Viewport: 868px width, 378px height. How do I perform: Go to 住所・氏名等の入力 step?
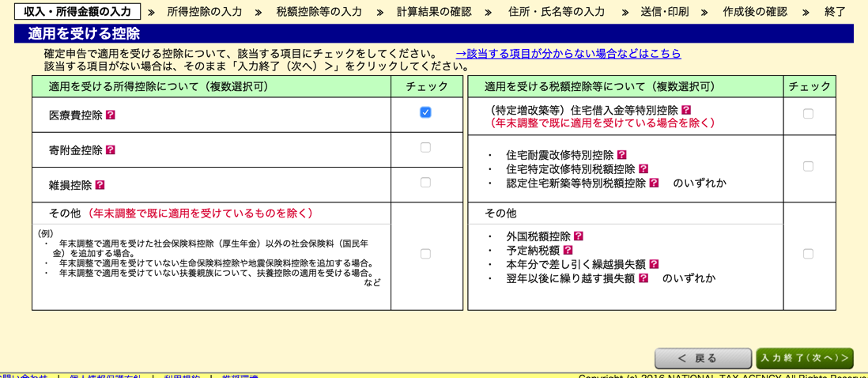pos(556,12)
